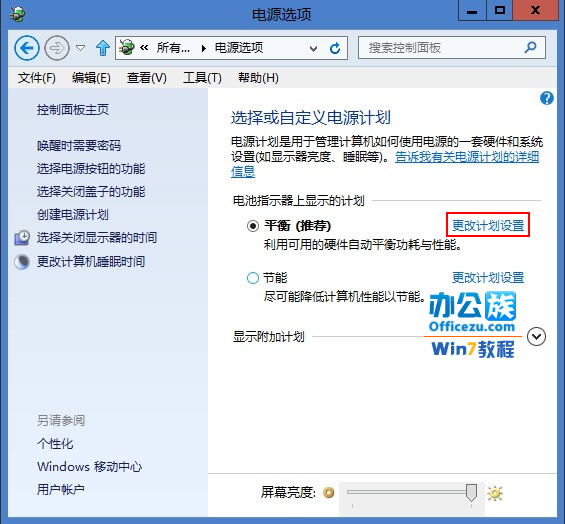Click the 屏幕亮度 slider thumb
This screenshot has height=524, width=565.
(471, 493)
